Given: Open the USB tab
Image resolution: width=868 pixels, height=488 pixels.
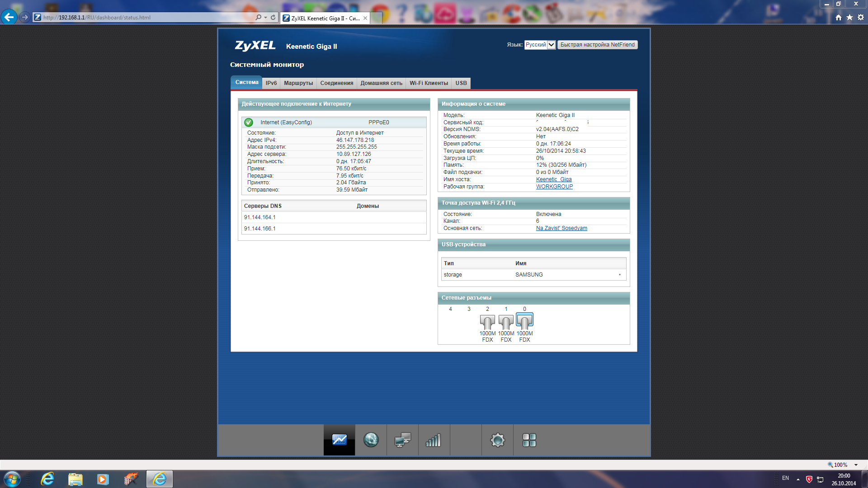Looking at the screenshot, I should [x=461, y=83].
